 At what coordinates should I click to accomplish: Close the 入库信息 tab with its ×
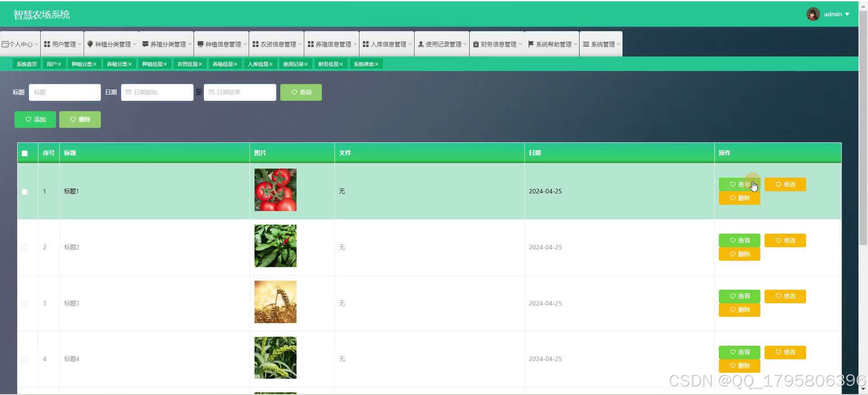[x=271, y=64]
